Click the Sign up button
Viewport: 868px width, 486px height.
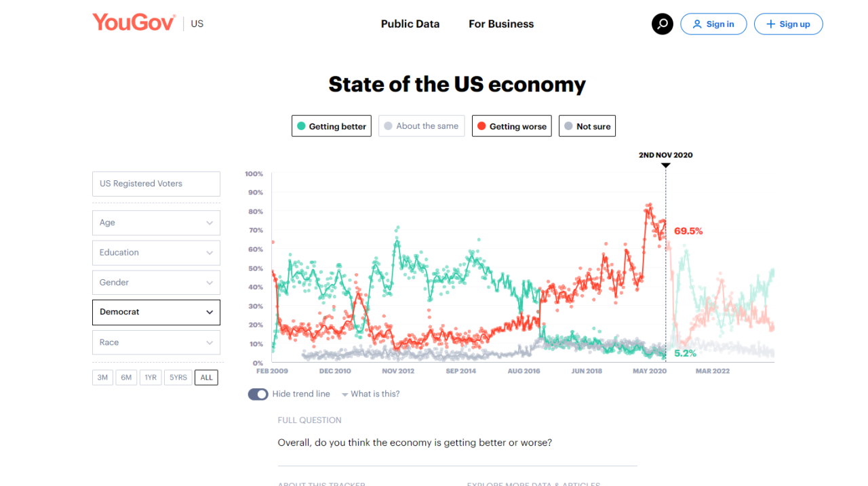coord(788,24)
